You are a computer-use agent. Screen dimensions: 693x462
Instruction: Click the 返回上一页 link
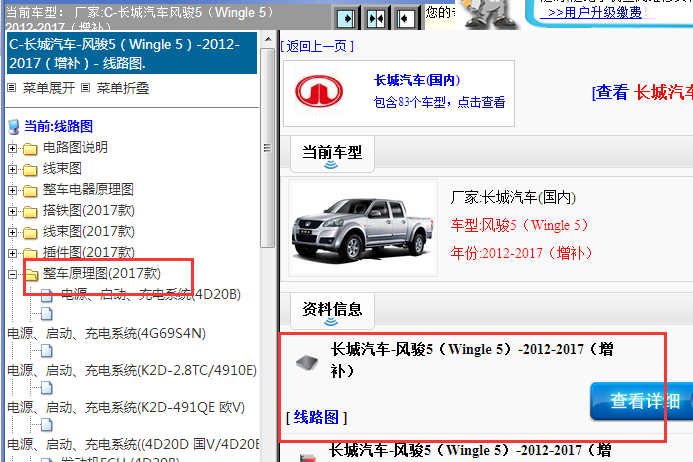tap(316, 46)
